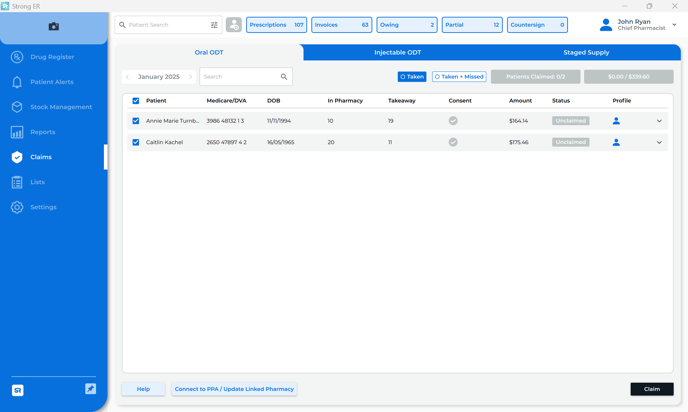Viewport: 688px width, 412px height.
Task: Open Partial 12 counter
Action: coord(472,25)
